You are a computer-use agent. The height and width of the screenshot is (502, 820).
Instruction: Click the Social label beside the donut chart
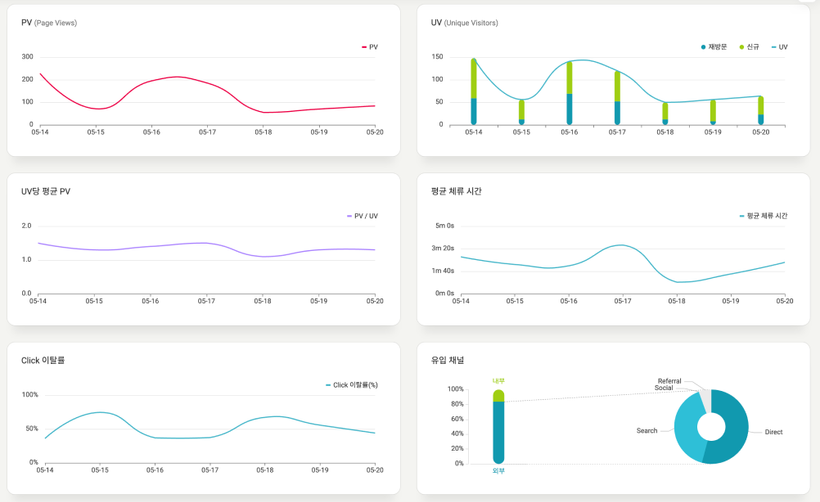(x=664, y=388)
